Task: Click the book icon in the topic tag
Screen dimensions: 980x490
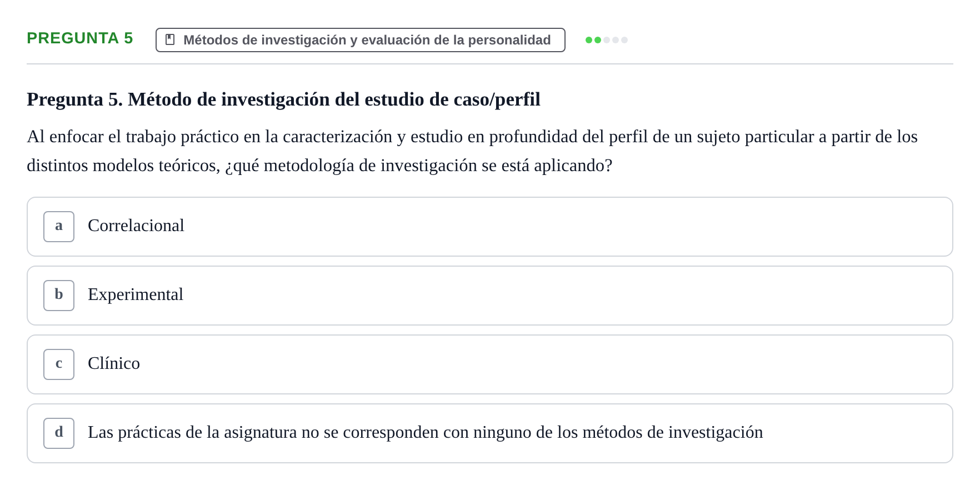Action: [x=170, y=40]
